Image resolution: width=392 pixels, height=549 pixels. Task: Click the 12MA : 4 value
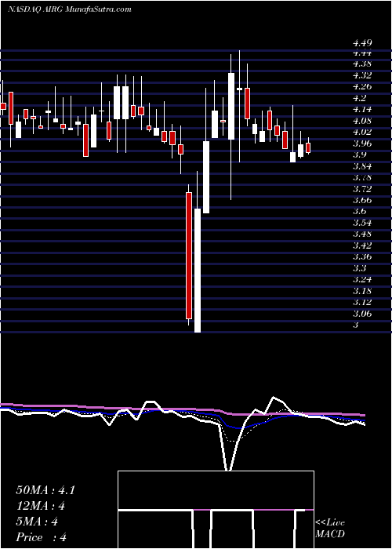(41, 506)
